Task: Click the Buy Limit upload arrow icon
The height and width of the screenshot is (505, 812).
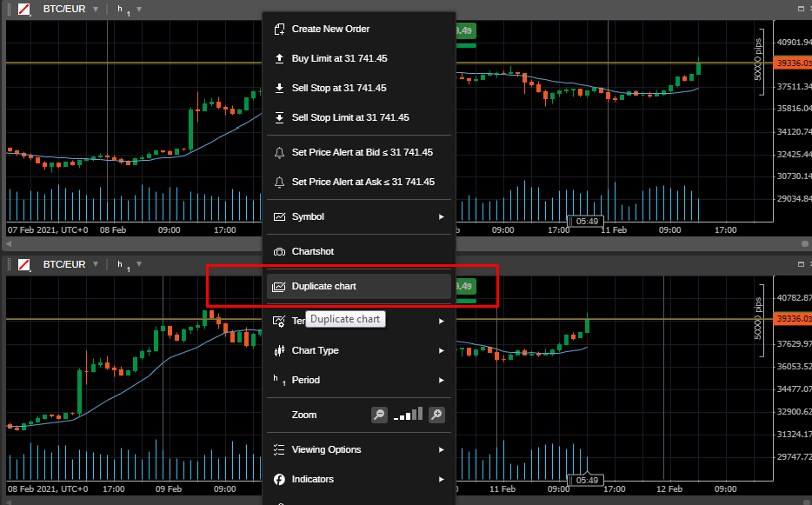Action: pyautogui.click(x=279, y=58)
